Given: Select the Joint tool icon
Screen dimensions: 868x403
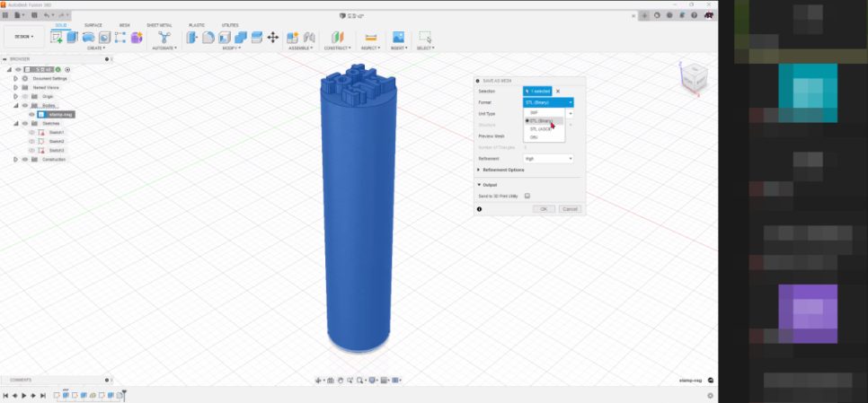Looking at the screenshot, I should pyautogui.click(x=309, y=37).
